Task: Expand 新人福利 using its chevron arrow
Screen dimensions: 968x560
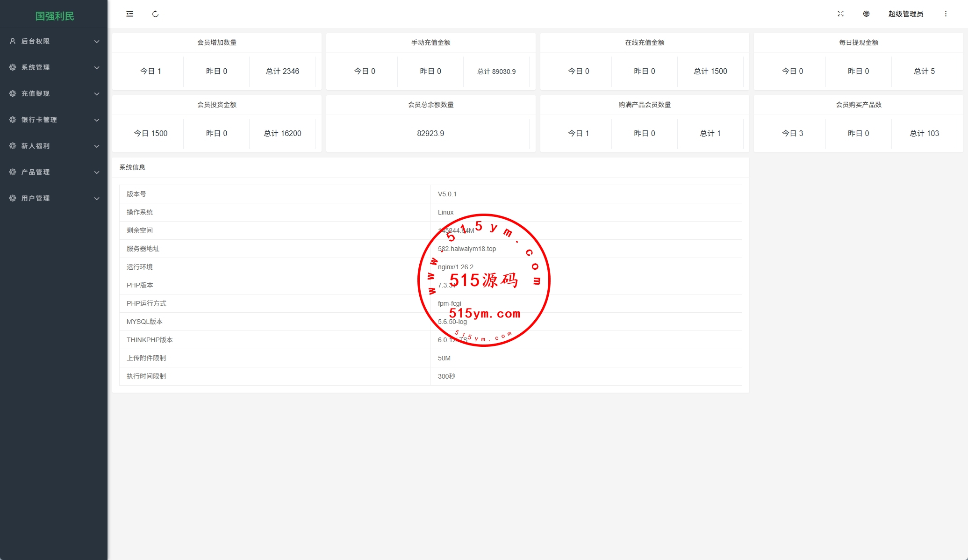Action: click(x=97, y=146)
